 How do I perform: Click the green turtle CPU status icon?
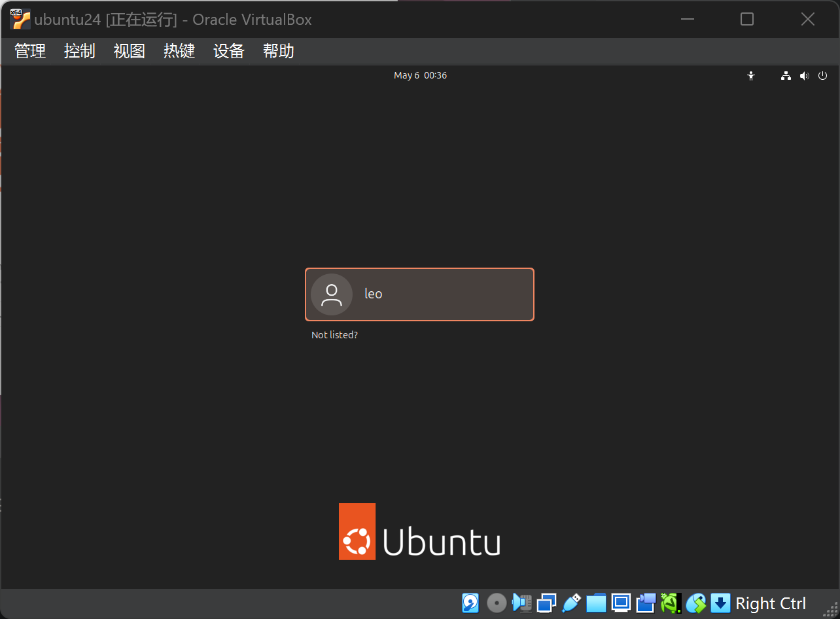click(671, 603)
